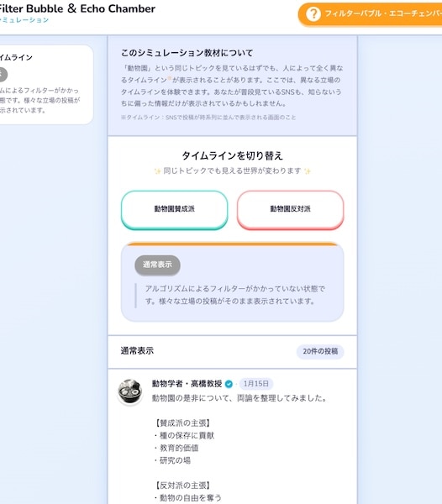Screen dimensions: 442x504
Task: Click the ※タイムライン footnote text
Action: pos(208,118)
